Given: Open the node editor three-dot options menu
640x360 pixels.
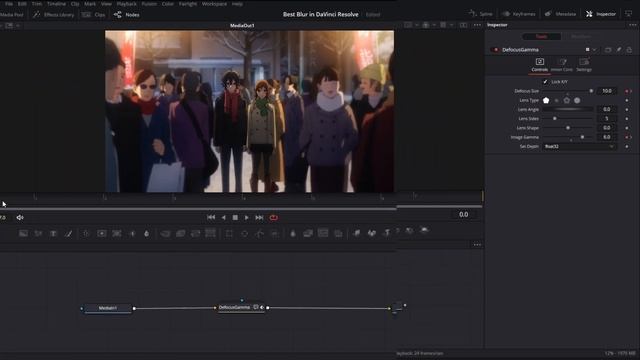Looking at the screenshot, I should (477, 244).
